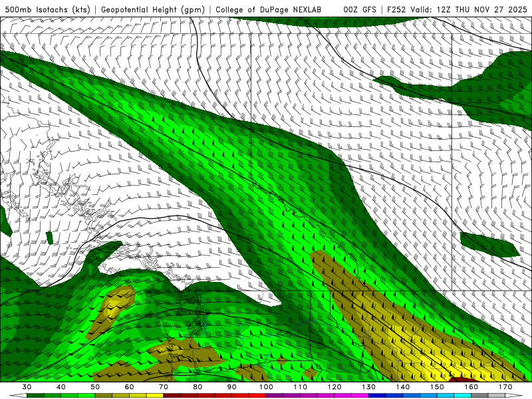This screenshot has width=532, height=399.
Task: Click the bright yellow swatch just before 70
Action: 155,396
